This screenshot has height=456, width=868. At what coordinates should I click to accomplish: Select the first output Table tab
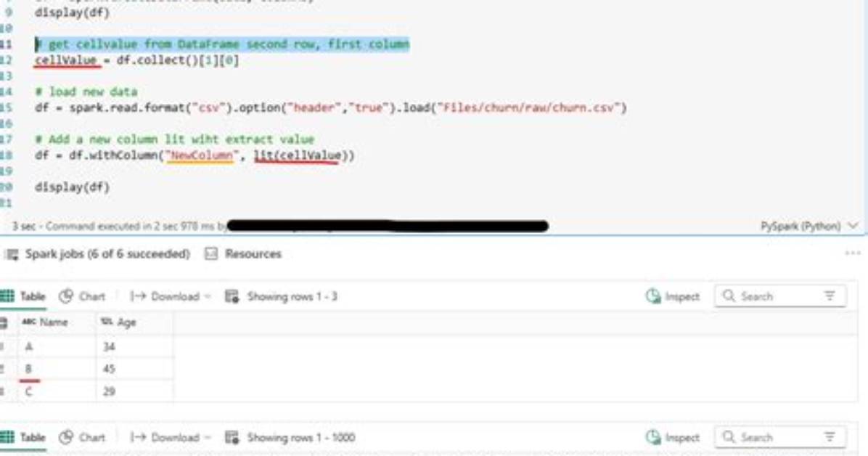tap(22, 296)
